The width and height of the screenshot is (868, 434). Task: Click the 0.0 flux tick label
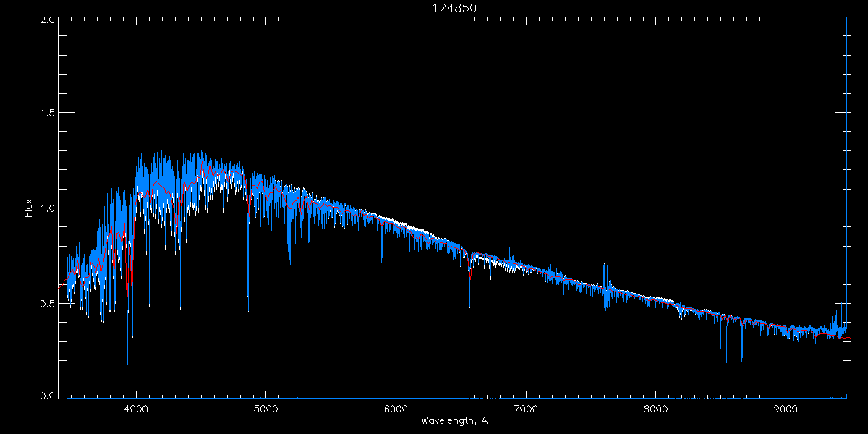tap(47, 396)
